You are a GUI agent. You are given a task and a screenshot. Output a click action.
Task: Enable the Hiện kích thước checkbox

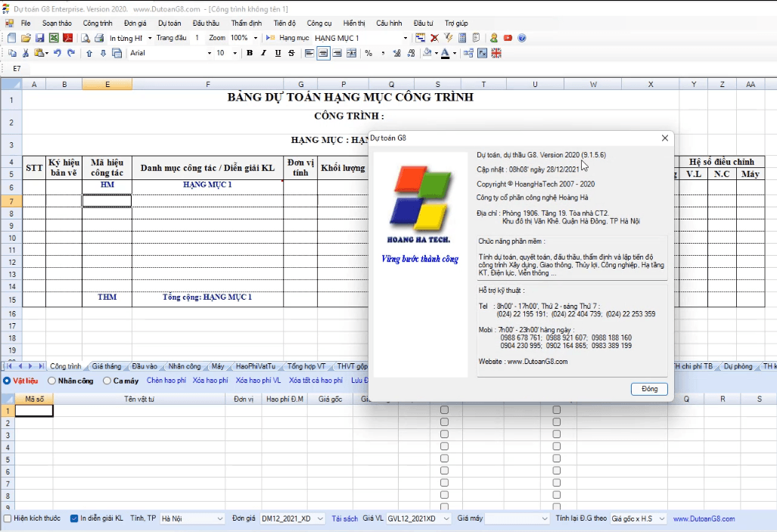(8, 518)
